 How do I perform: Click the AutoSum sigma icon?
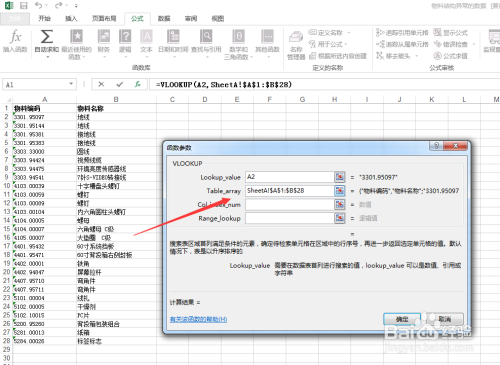[x=47, y=37]
